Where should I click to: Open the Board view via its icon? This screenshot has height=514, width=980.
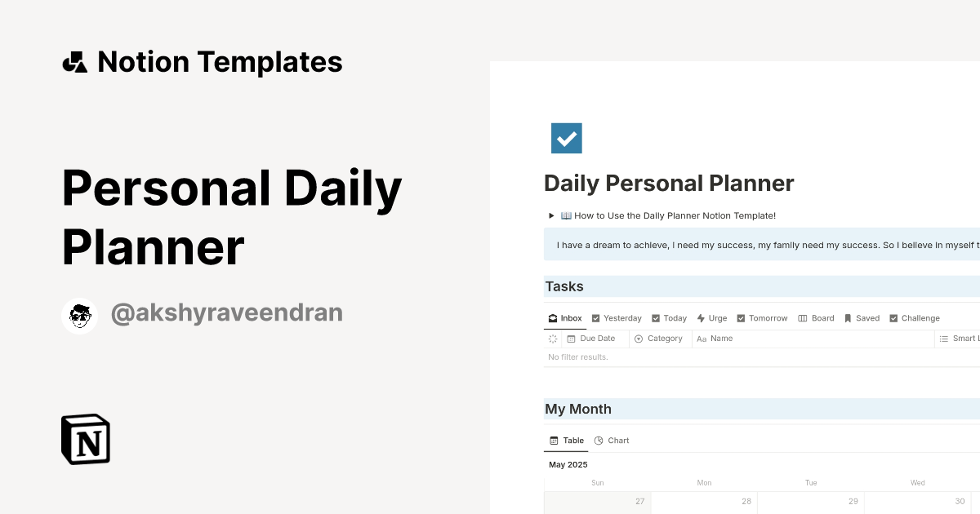click(803, 317)
